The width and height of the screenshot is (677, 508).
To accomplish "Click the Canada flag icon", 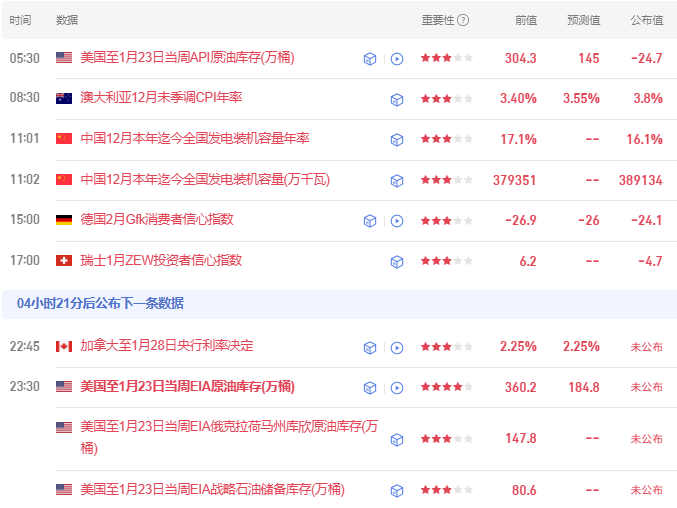I will click(x=64, y=346).
